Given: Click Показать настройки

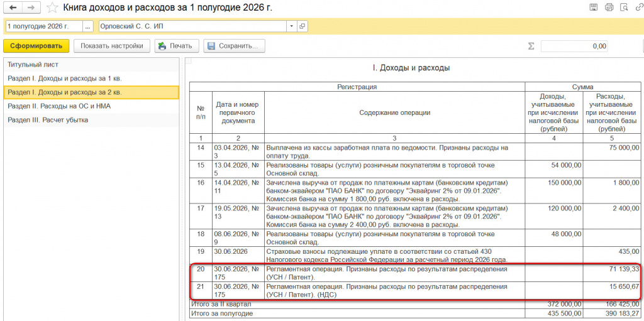Looking at the screenshot, I should pos(112,46).
